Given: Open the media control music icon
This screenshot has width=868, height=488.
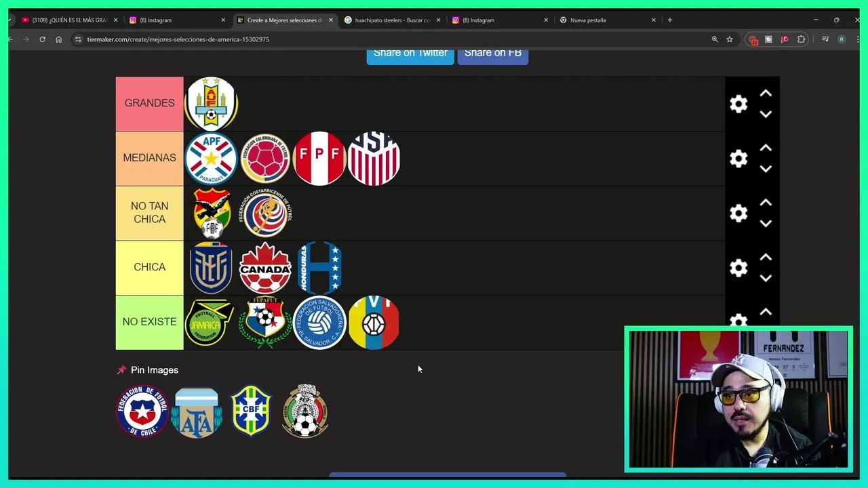Looking at the screenshot, I should click(825, 39).
